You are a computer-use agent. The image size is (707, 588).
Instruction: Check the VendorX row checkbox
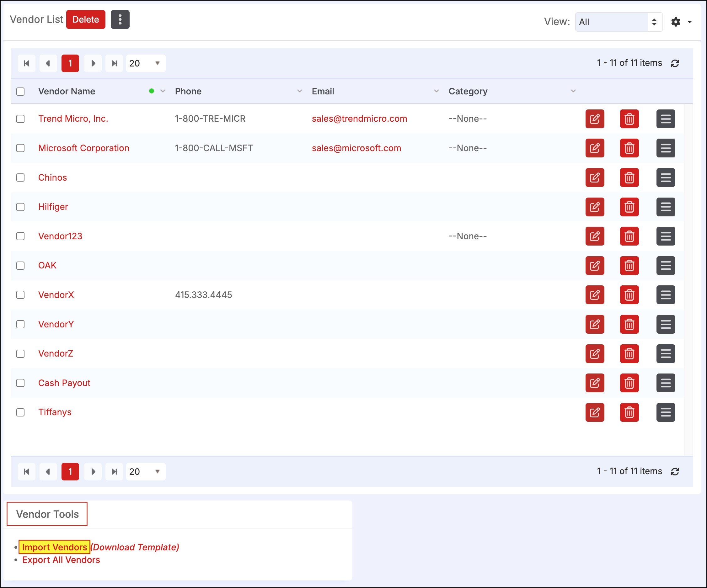(20, 295)
